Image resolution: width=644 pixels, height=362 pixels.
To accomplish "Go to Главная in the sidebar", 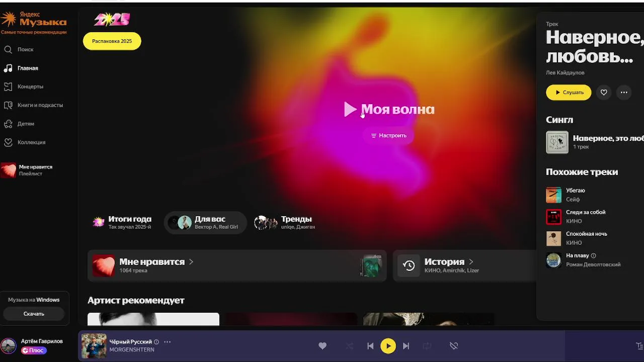I will (21, 68).
